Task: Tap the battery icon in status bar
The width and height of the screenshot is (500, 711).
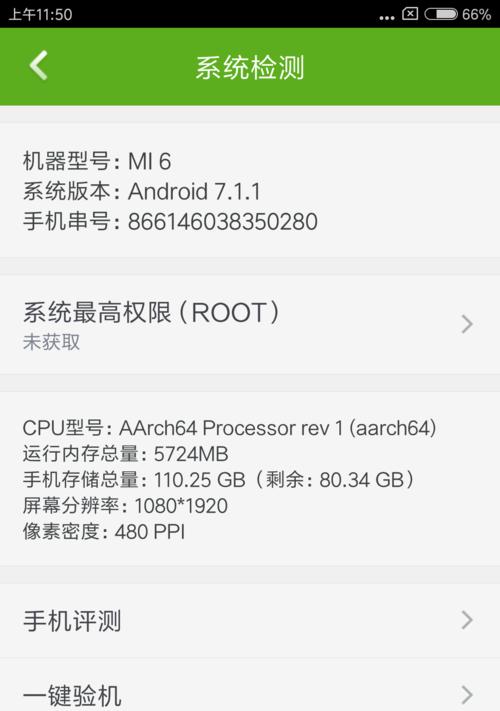Action: [441, 14]
